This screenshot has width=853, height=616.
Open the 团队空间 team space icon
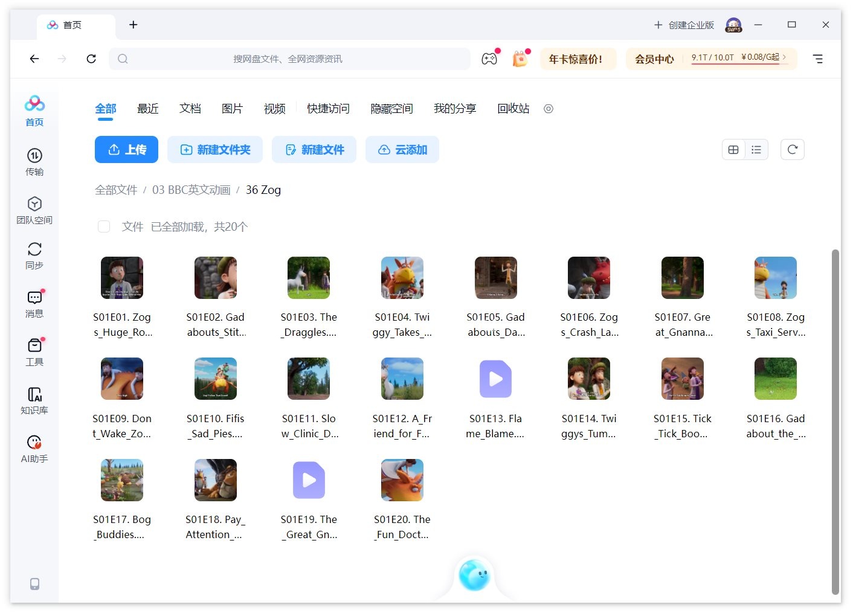pyautogui.click(x=34, y=210)
